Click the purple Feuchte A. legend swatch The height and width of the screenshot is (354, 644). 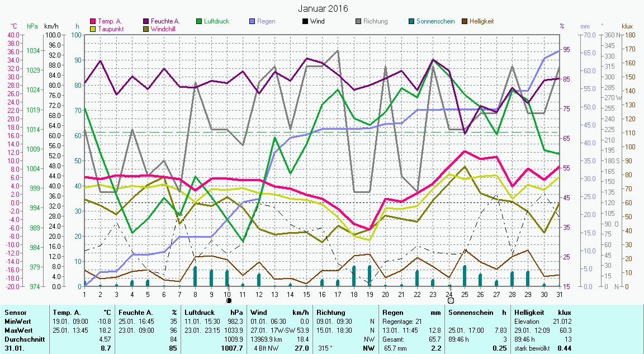click(146, 21)
